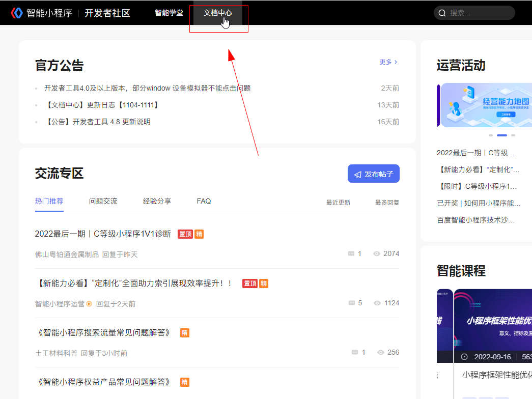
Task: Open 小程序框架性能优化 course thumbnail
Action: pyautogui.click(x=493, y=326)
